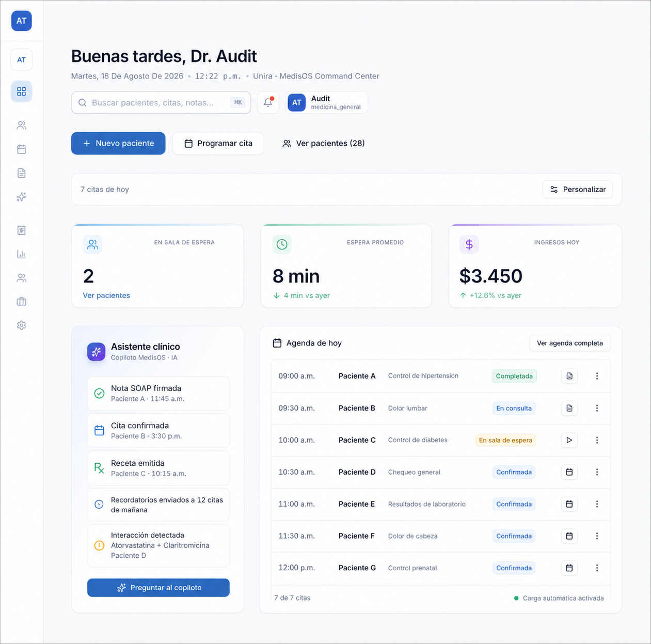Click the Nuevo paciente button
The width and height of the screenshot is (651, 644).
click(x=118, y=143)
